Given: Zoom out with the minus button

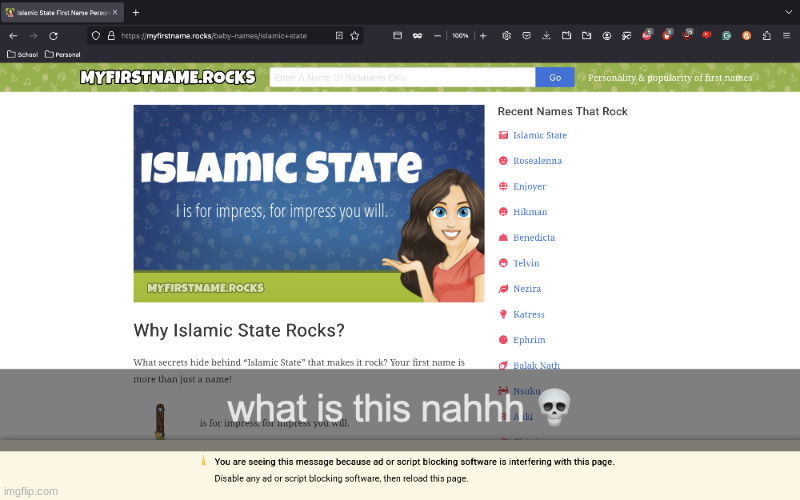Looking at the screenshot, I should pos(437,35).
